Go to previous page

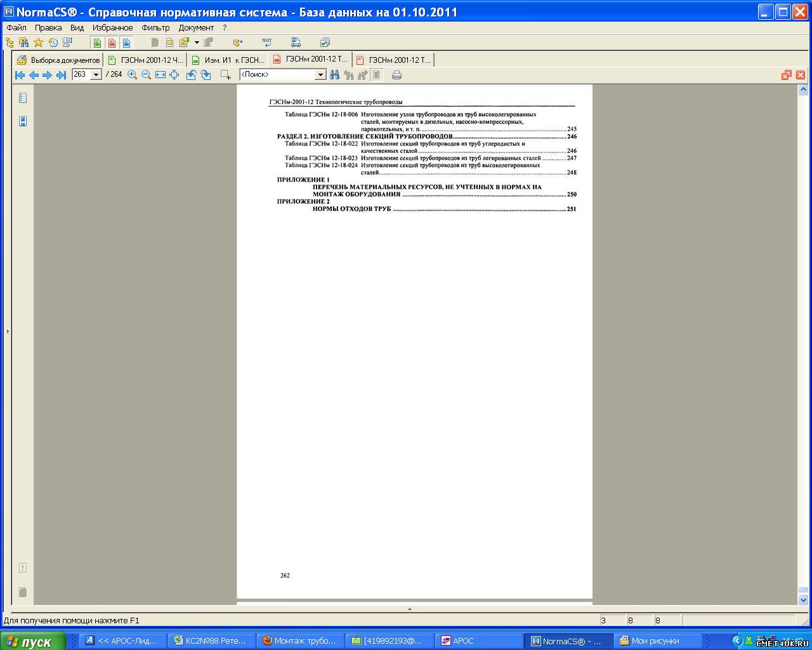34,75
